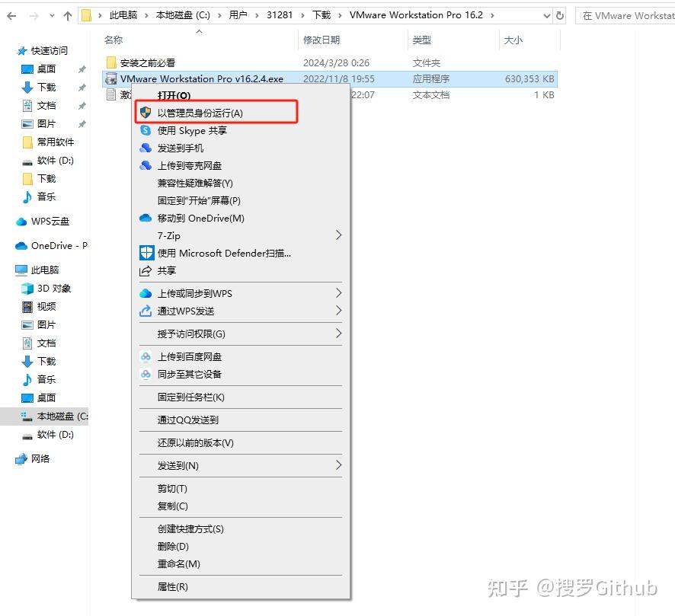Unpin 桌面 using its pin icon

[x=82, y=69]
